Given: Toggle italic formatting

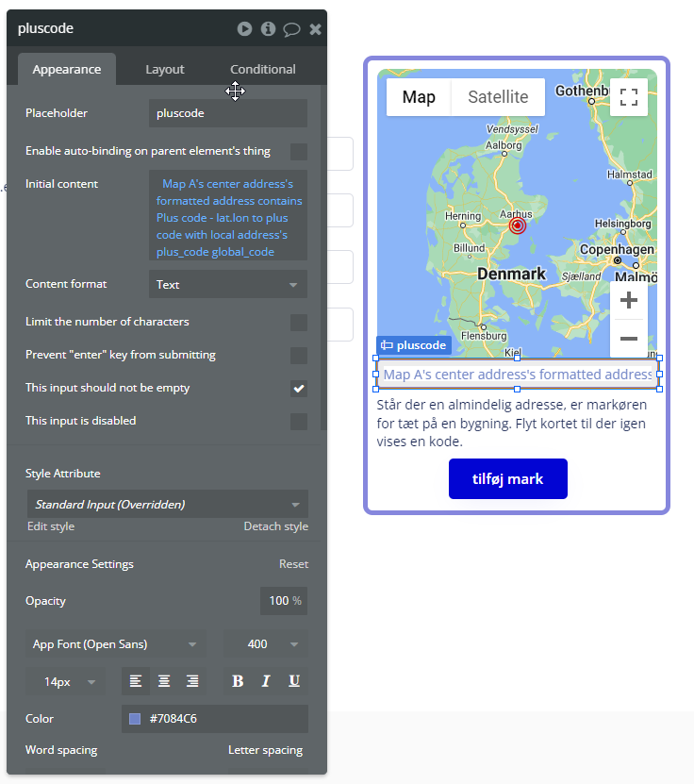Looking at the screenshot, I should [266, 681].
